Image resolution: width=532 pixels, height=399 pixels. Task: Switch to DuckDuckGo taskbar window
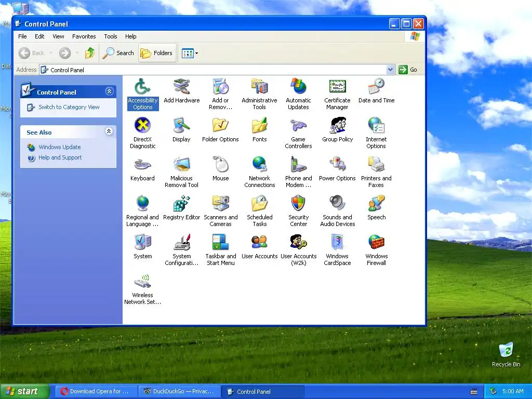tap(179, 391)
